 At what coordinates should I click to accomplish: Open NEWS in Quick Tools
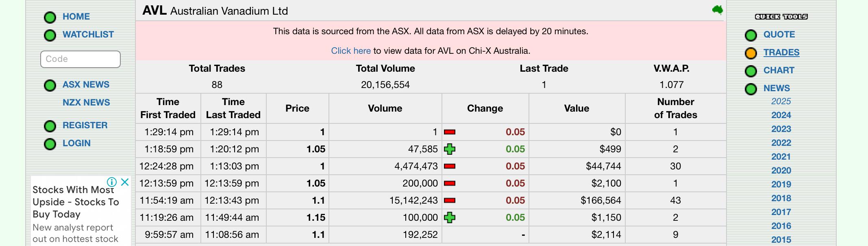[x=777, y=88]
